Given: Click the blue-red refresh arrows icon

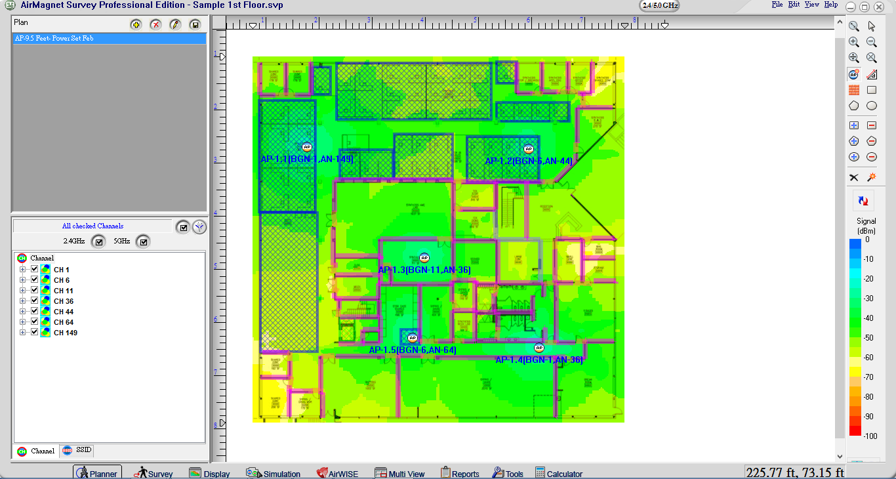Looking at the screenshot, I should [x=863, y=201].
